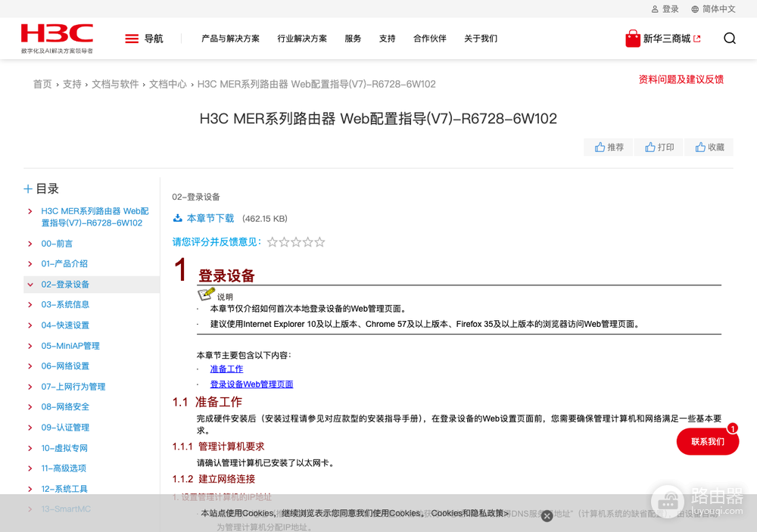Rate with the first star
This screenshot has height=532, width=757.
[x=273, y=242]
